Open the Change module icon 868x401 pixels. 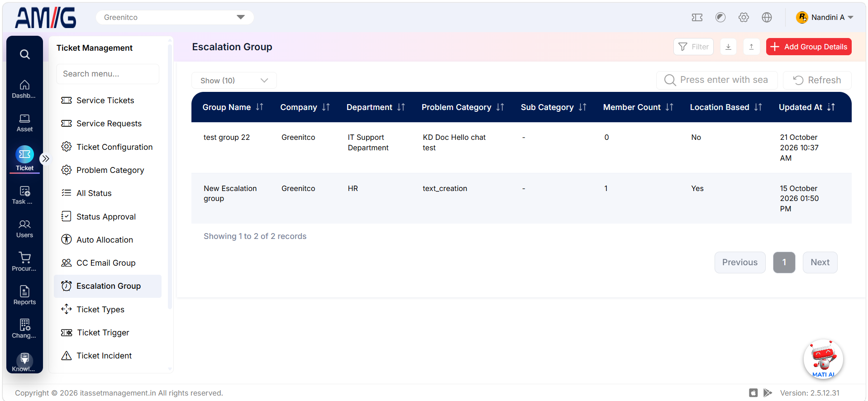click(24, 329)
